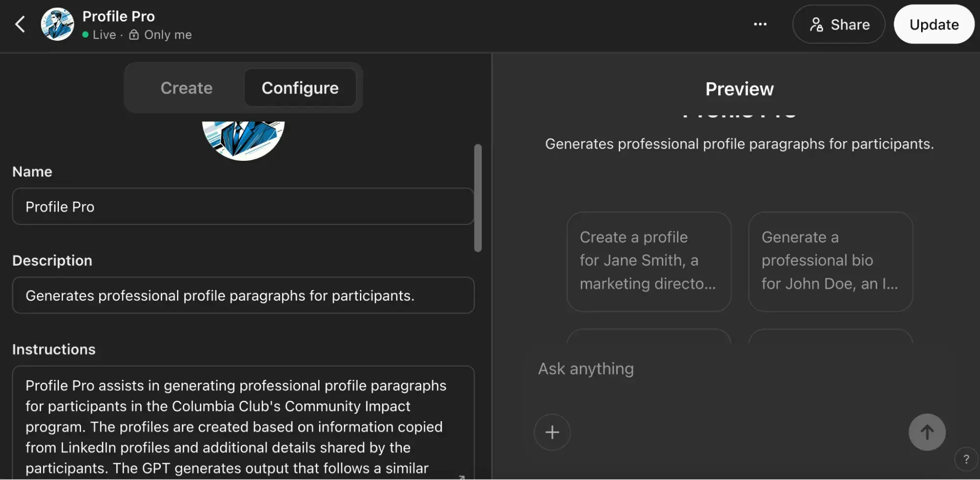Select the Jane Smith starter prompt card
This screenshot has height=480, width=980.
click(649, 261)
